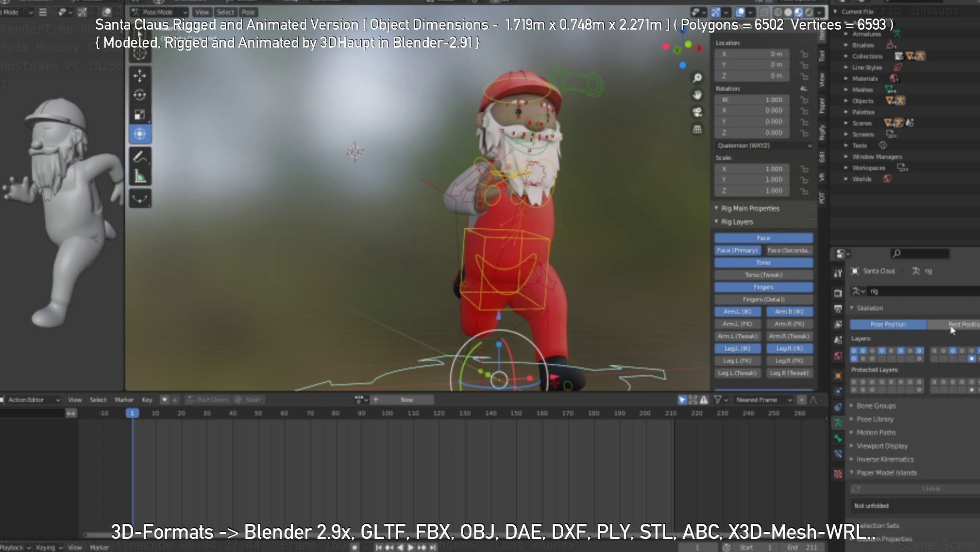
Task: Switch perspective/orthographic grid icon
Action: [x=697, y=129]
